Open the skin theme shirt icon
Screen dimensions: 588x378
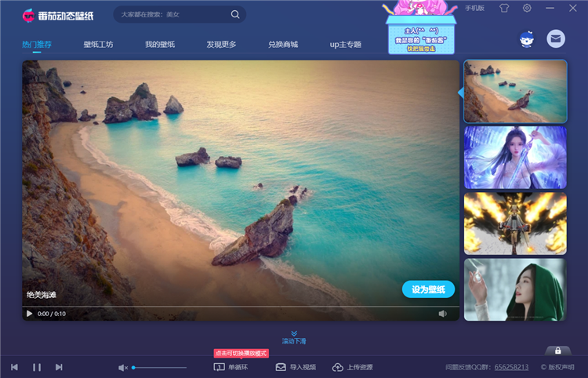pos(504,8)
